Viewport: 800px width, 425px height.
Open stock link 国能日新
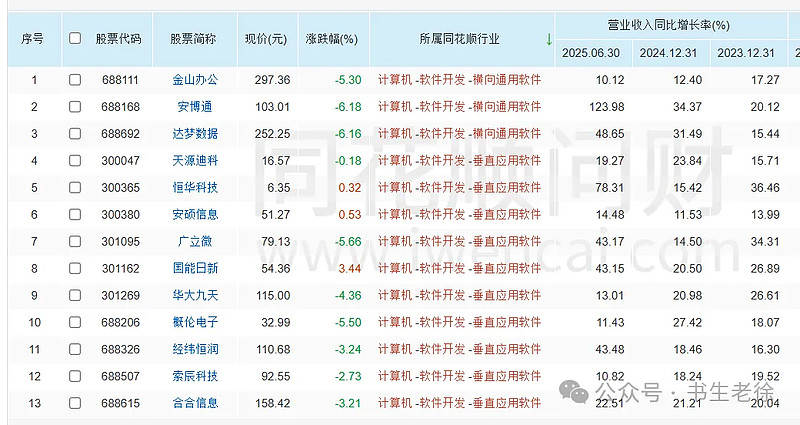195,268
